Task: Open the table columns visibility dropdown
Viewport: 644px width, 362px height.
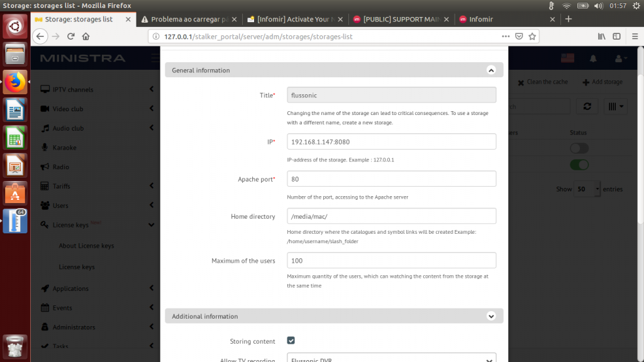Action: 616,107
